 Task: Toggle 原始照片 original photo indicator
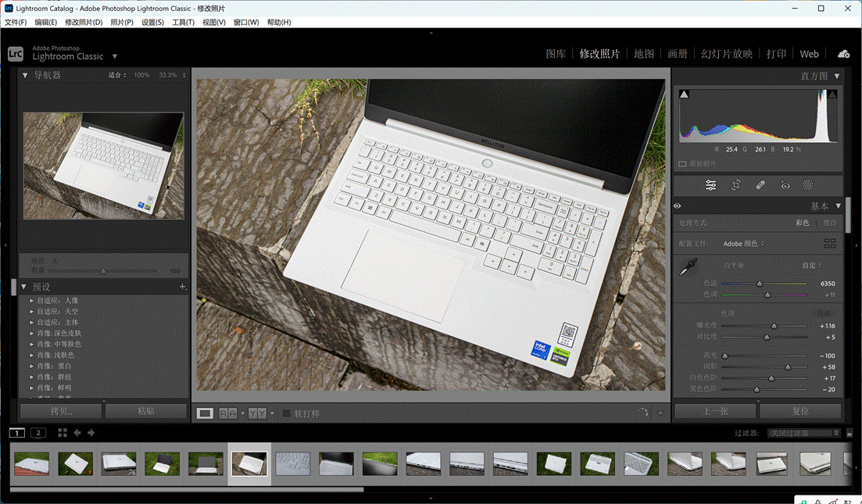coord(683,164)
